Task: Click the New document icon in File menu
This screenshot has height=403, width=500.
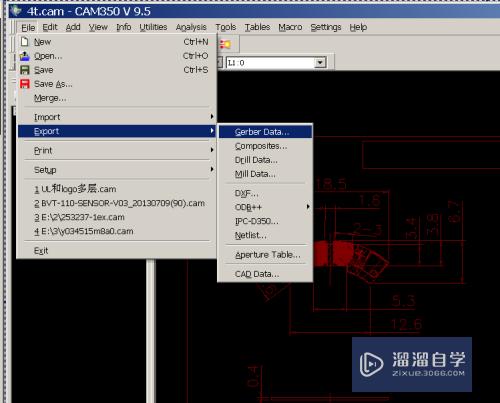Action: (x=25, y=42)
